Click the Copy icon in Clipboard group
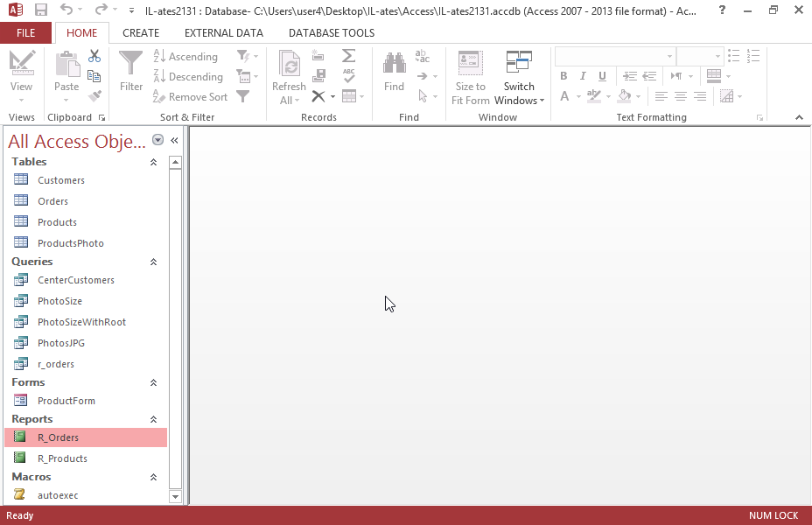Viewport: 812px width, 525px height. pos(94,76)
